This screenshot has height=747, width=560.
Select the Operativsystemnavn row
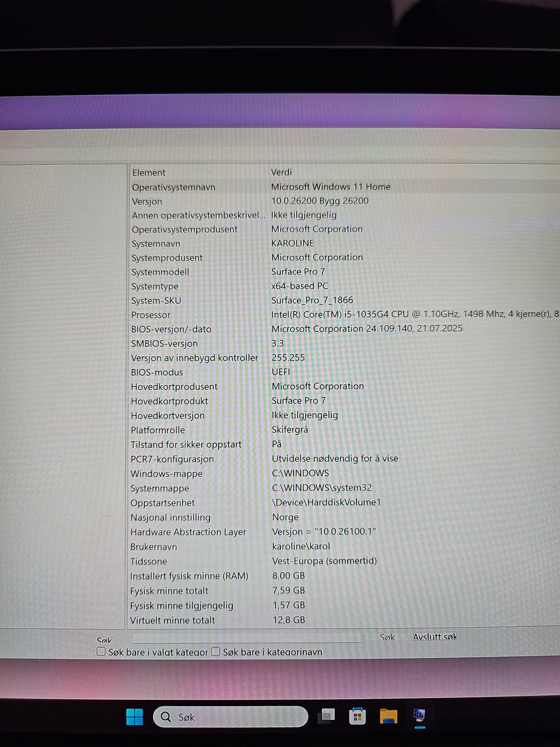(x=345, y=187)
